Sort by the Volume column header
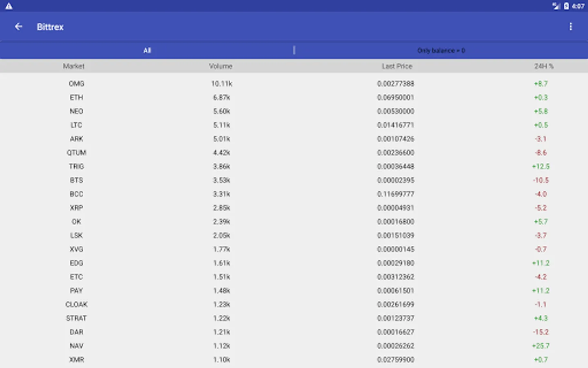588x368 pixels. point(220,66)
